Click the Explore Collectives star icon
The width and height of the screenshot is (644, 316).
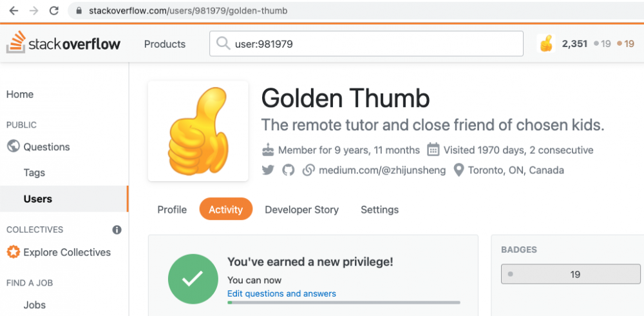tap(13, 252)
